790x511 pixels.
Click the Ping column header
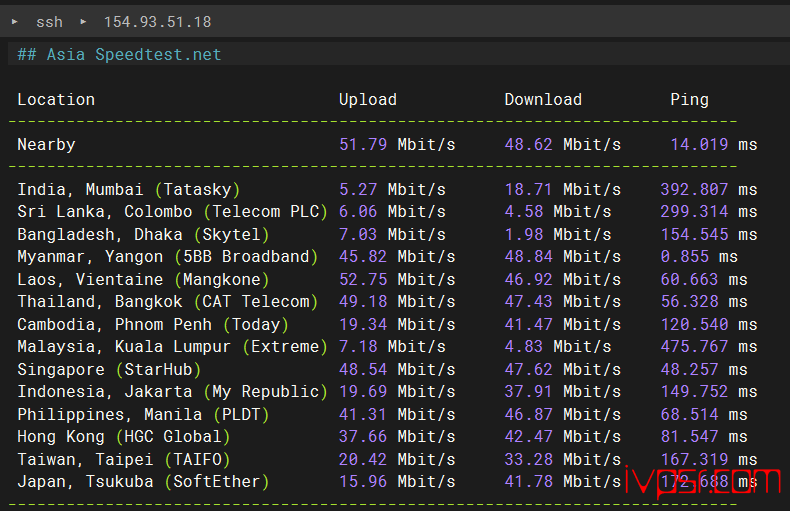[x=689, y=100]
